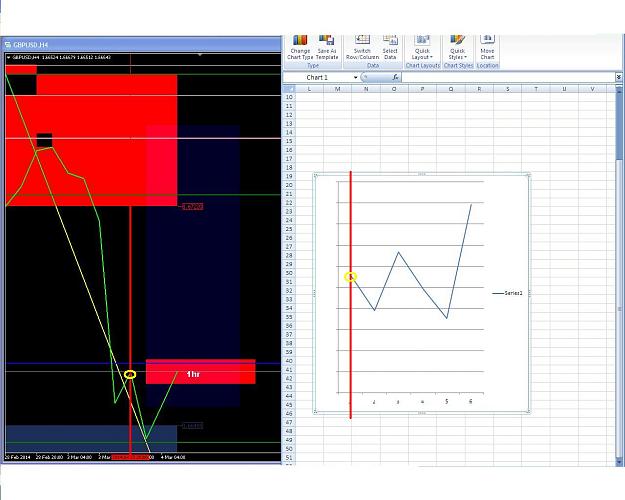Expand the formula bar with chevron

click(619, 77)
